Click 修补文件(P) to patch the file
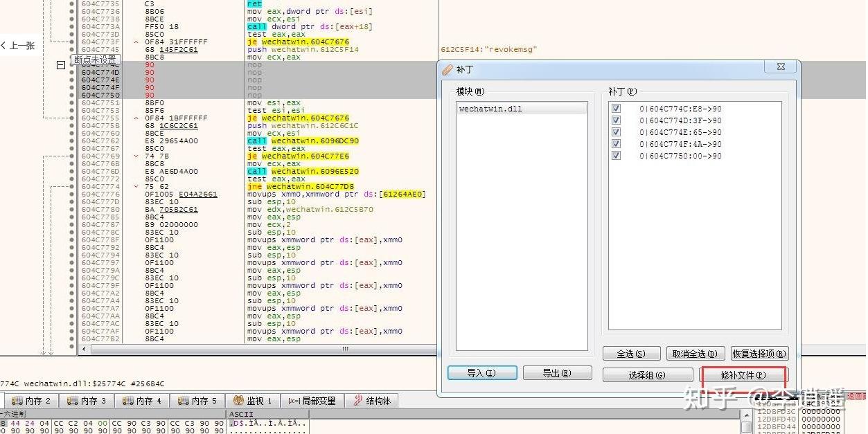 click(743, 375)
